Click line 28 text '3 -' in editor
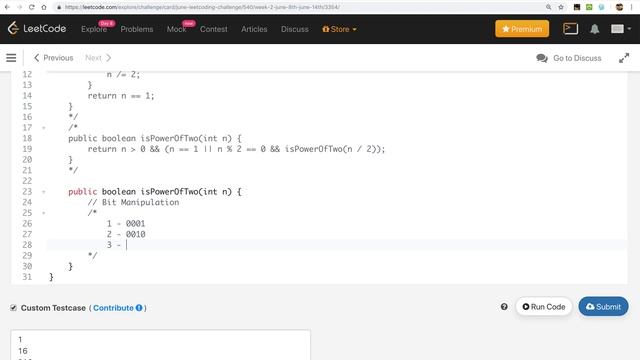 (114, 245)
